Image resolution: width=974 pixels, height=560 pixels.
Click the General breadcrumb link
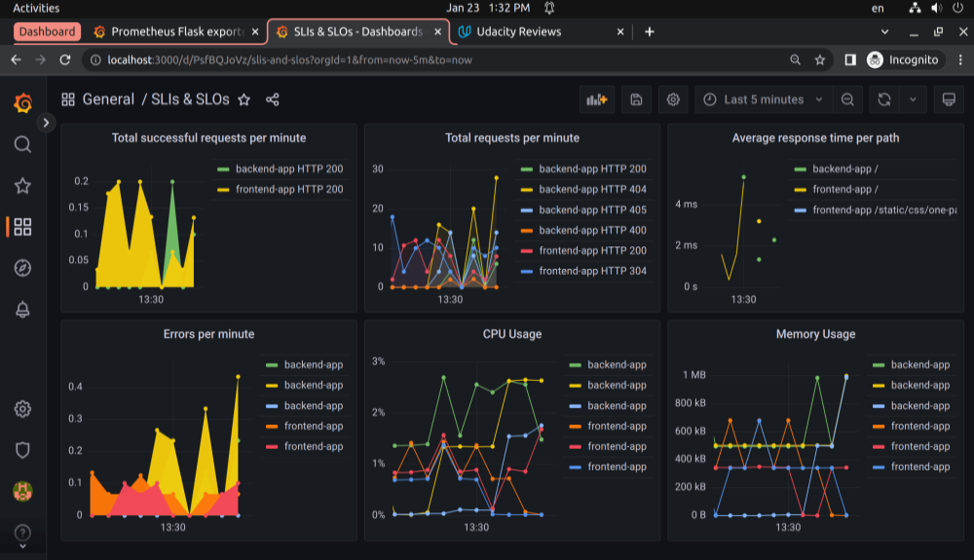tap(108, 99)
